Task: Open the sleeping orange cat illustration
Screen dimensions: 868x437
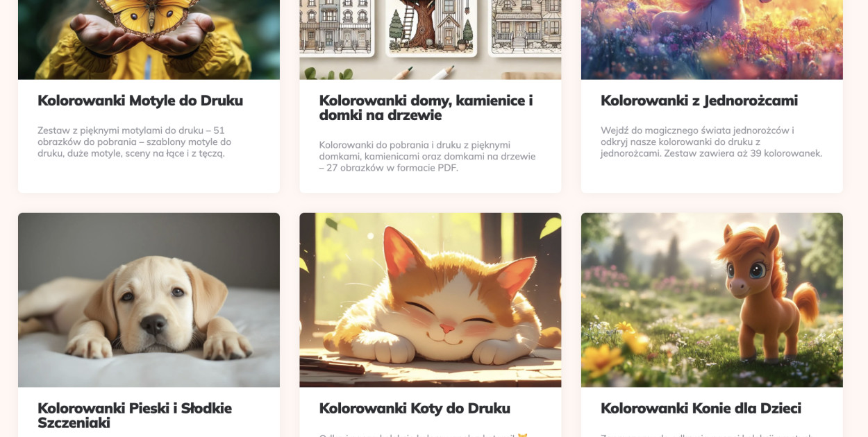Action: [431, 300]
